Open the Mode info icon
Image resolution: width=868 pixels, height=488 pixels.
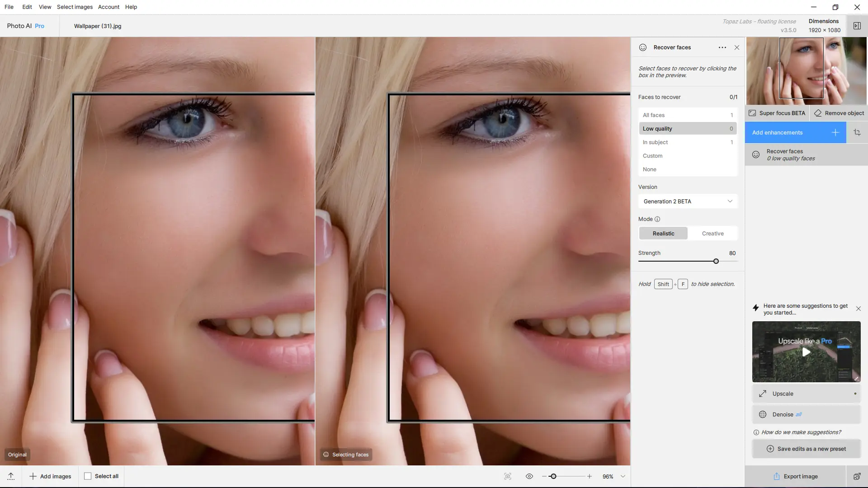click(657, 219)
